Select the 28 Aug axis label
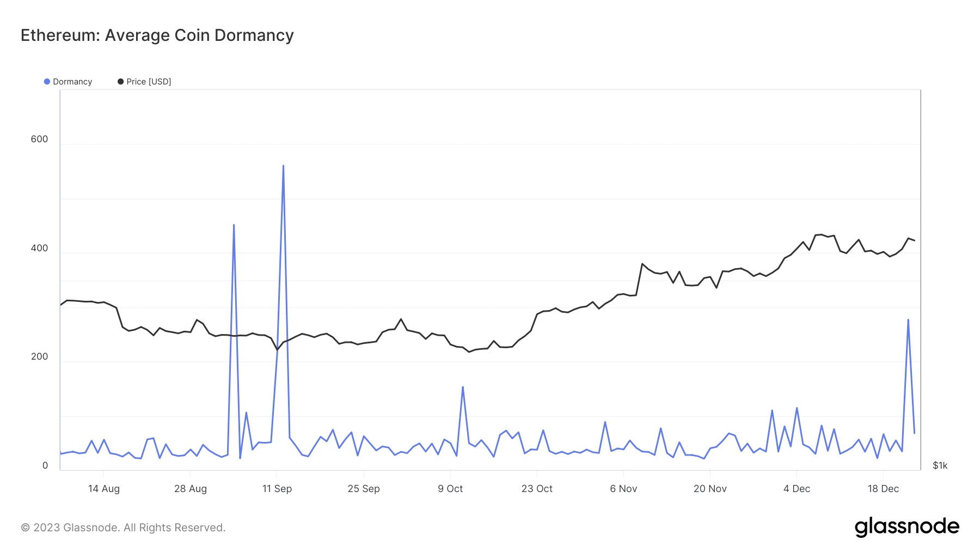The height and width of the screenshot is (552, 980). pyautogui.click(x=191, y=489)
